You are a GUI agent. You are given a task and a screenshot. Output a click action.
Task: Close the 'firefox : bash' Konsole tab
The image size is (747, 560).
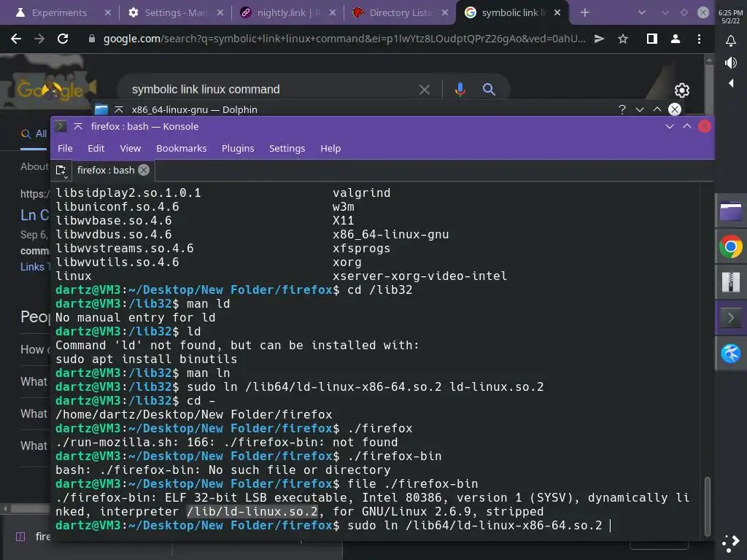144,170
